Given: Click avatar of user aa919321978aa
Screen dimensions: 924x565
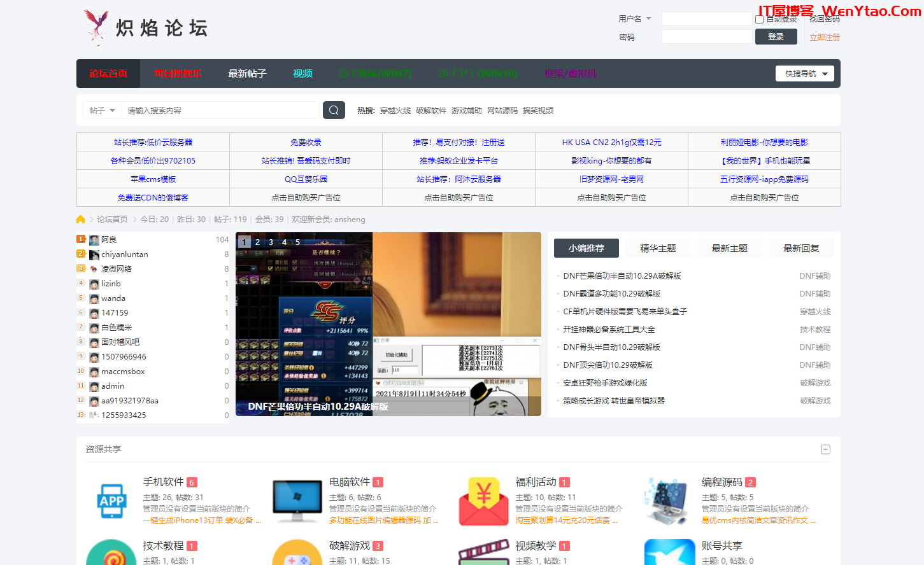Looking at the screenshot, I should click(94, 401).
